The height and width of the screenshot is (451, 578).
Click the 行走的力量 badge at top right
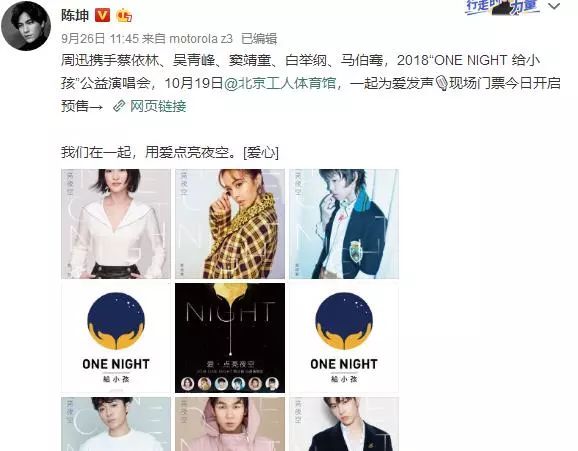(x=502, y=7)
